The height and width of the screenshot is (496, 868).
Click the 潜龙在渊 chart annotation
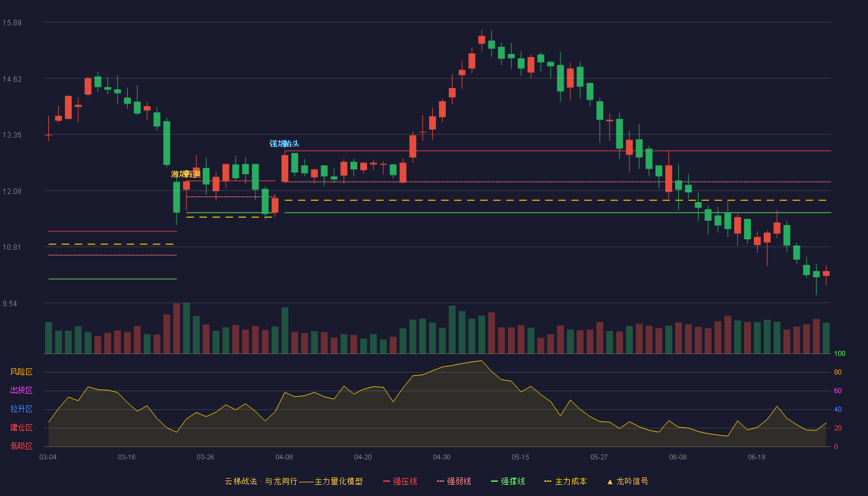(186, 174)
